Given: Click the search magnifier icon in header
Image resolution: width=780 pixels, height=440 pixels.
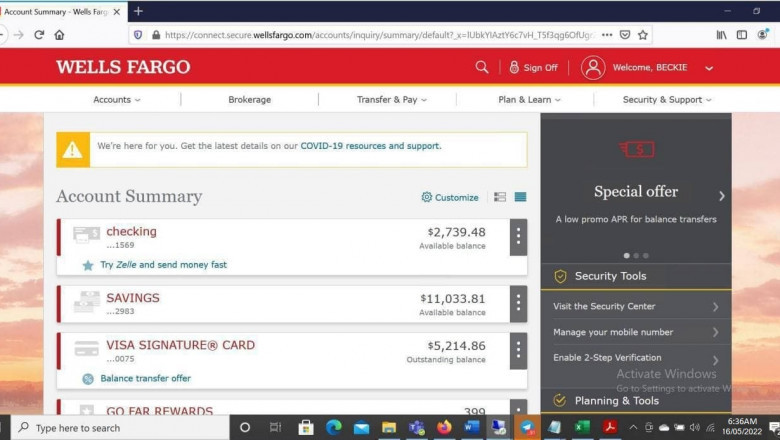Looking at the screenshot, I should (482, 67).
